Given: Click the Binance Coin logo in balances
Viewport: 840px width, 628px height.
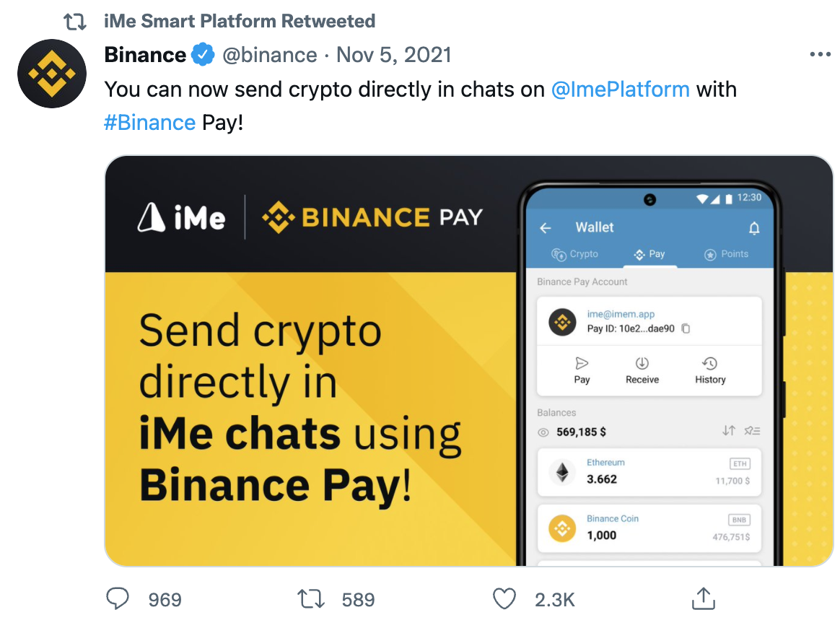Looking at the screenshot, I should (x=561, y=529).
